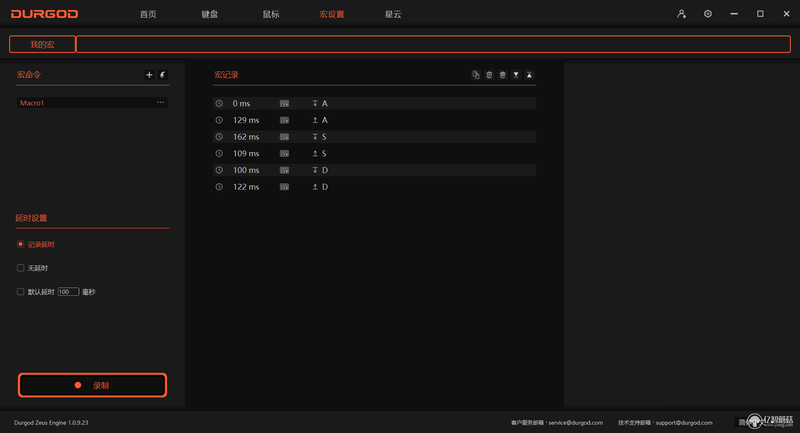Click the keyboard icon in the 122 ms row

pyautogui.click(x=284, y=187)
